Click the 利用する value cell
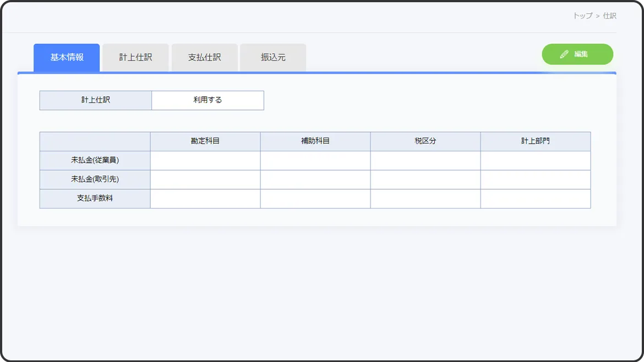Viewport: 644px width, 362px height. (208, 100)
